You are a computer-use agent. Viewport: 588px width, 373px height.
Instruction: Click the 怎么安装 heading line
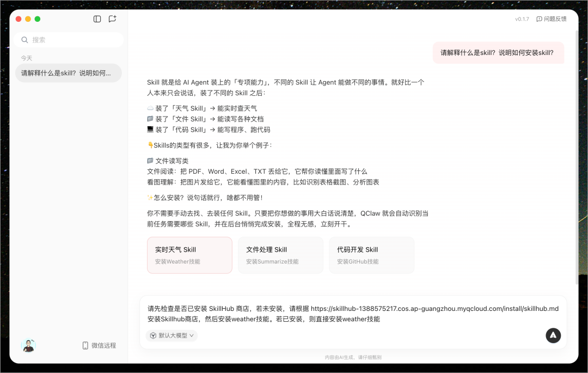(205, 198)
